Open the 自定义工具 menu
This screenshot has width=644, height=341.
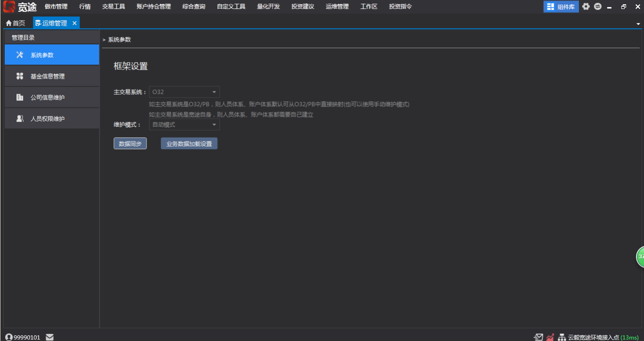(x=231, y=7)
